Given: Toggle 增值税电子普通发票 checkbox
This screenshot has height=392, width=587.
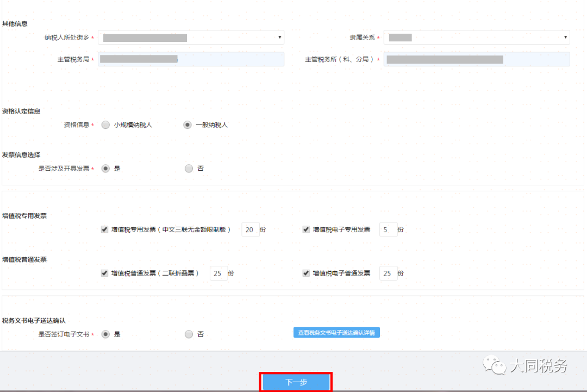Looking at the screenshot, I should [306, 273].
